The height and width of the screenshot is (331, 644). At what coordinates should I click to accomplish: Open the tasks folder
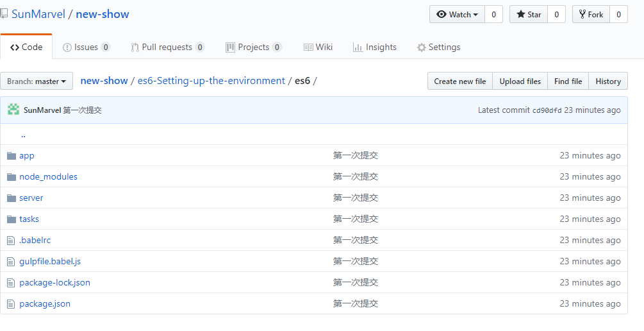pos(29,219)
